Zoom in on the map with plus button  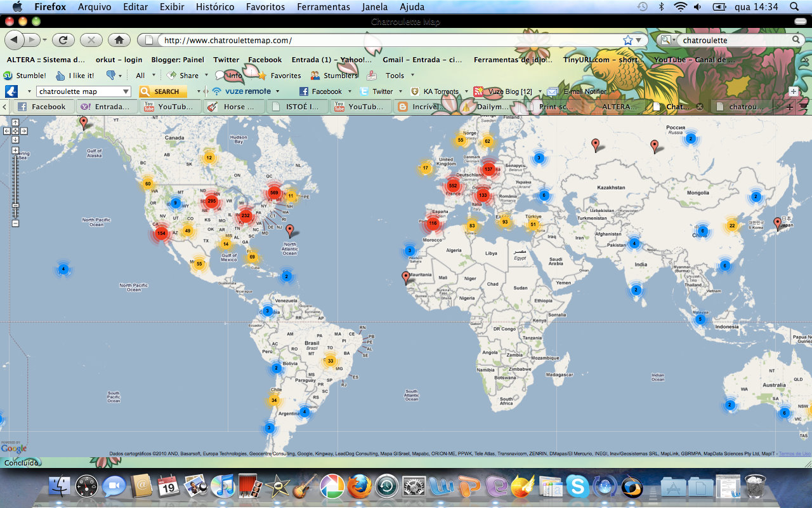coord(15,150)
